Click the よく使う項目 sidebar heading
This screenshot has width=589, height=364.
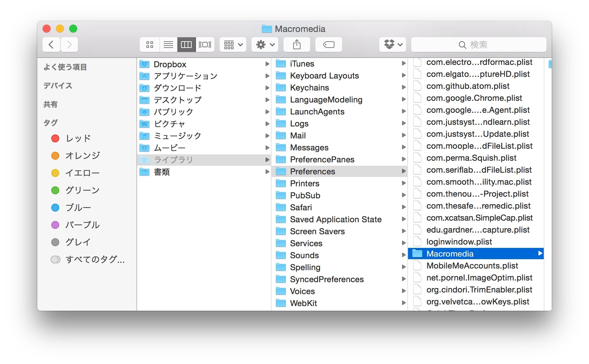(65, 67)
